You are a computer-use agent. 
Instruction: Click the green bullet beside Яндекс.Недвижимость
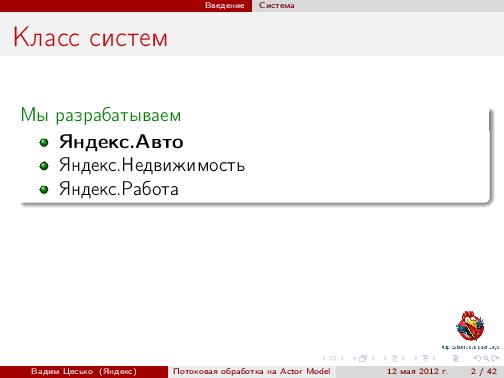pyautogui.click(x=44, y=166)
